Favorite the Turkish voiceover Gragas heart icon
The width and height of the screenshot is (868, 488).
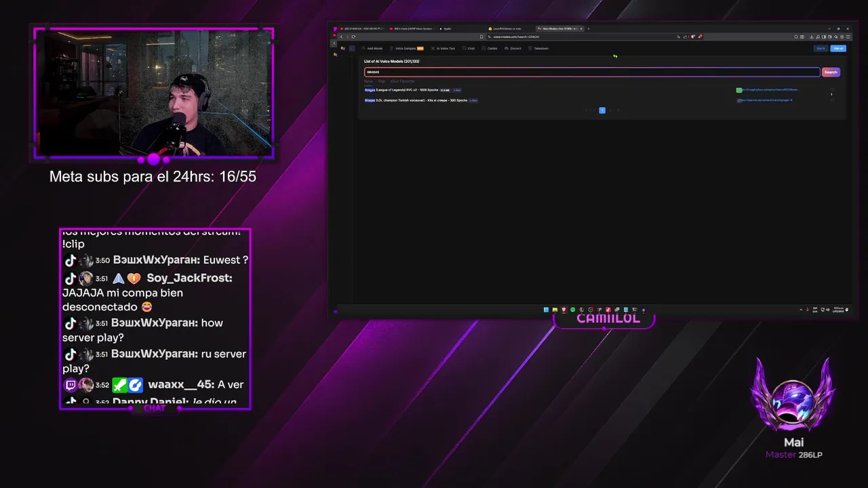pyautogui.click(x=832, y=100)
